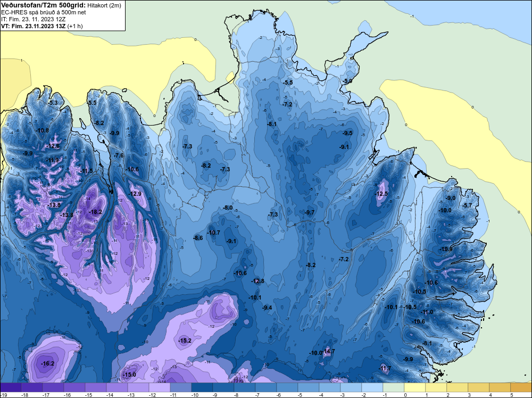Image resolution: width=532 pixels, height=398 pixels.
Task: Click the -12.8 temperature label
Action: [257, 281]
